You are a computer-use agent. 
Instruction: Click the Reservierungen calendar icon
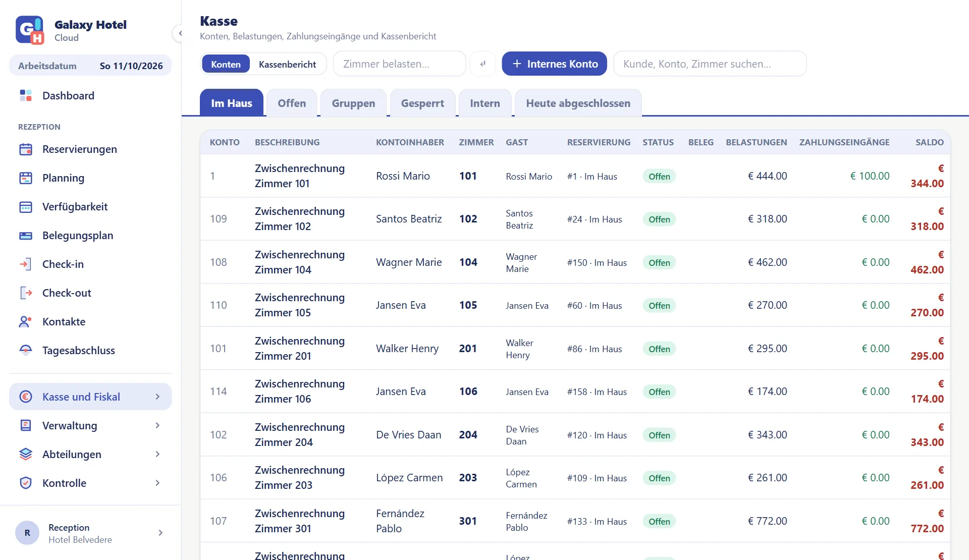[x=26, y=149]
